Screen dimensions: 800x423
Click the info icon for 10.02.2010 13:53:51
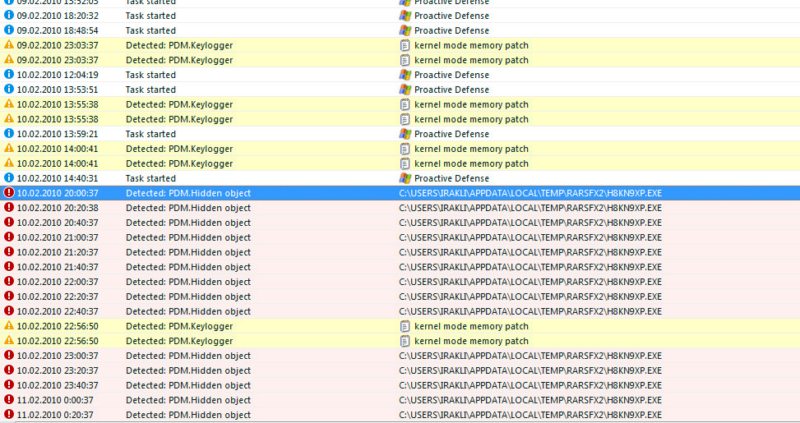(x=9, y=89)
